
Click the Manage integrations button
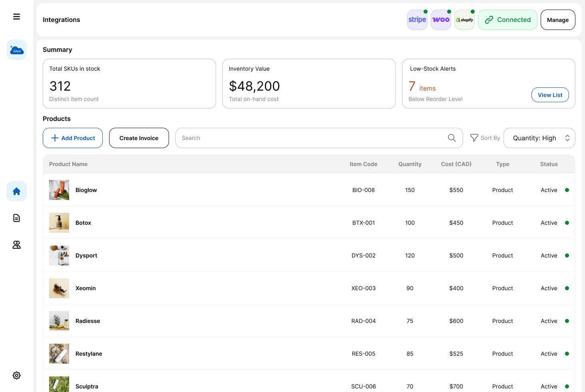click(x=557, y=20)
